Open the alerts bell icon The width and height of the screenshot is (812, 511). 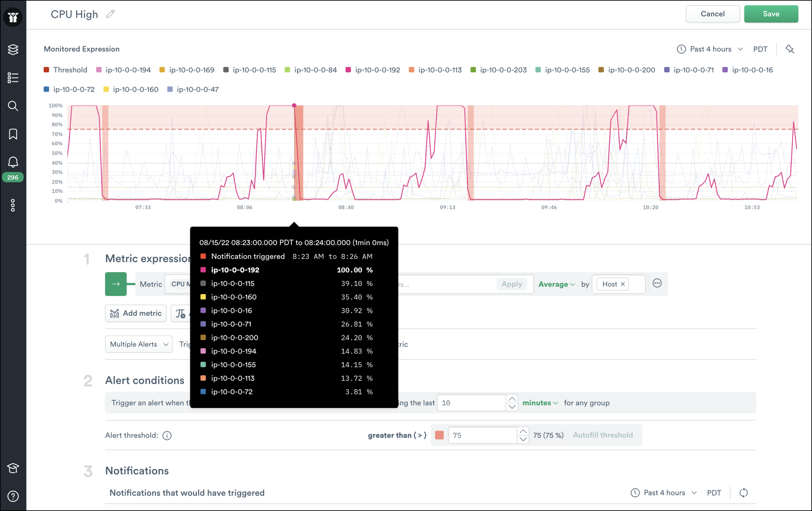coord(13,162)
